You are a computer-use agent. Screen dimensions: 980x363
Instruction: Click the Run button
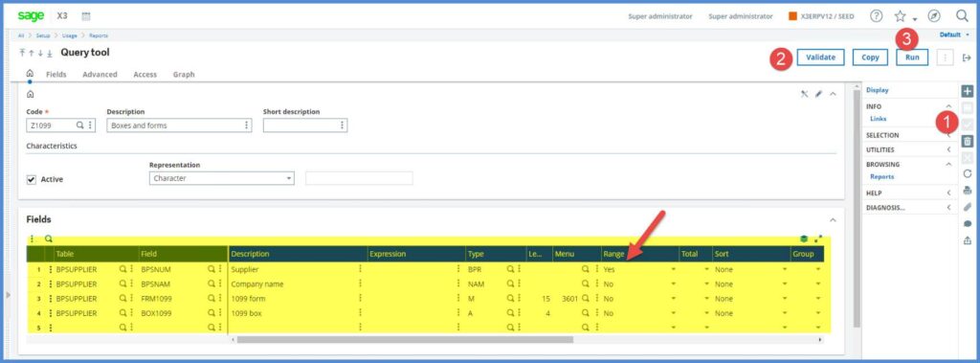tap(912, 57)
